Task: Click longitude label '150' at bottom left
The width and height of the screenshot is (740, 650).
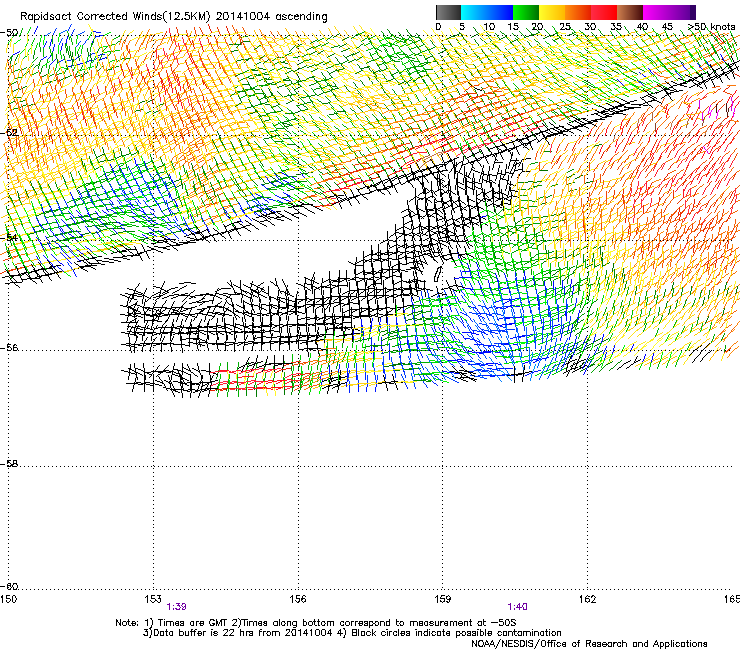Action: point(9,599)
